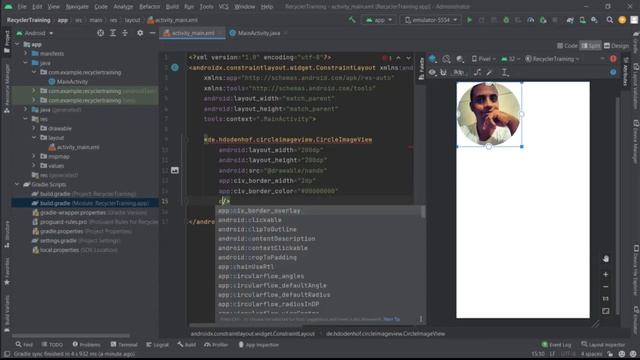Screen dimensions: 640x360
Task: Click the autocomplete popup scrollbar
Action: [423, 212]
